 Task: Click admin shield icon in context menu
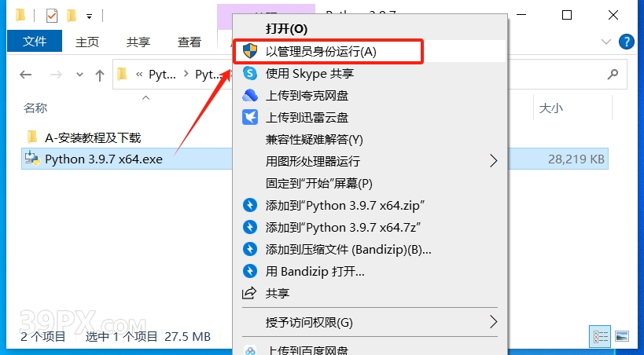click(x=250, y=52)
